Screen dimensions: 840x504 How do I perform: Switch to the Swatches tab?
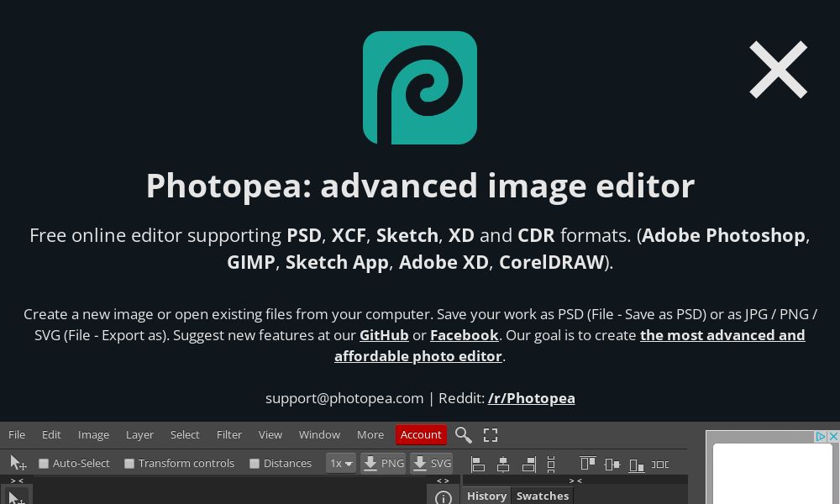point(542,496)
